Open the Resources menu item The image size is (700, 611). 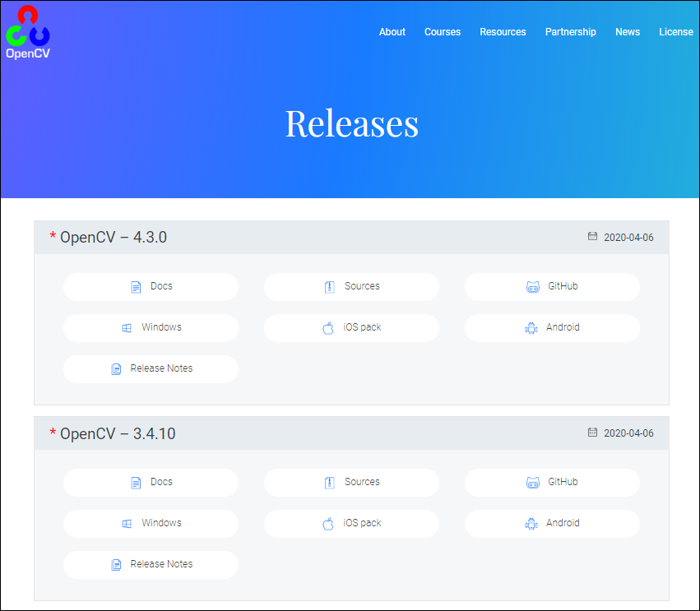(503, 32)
